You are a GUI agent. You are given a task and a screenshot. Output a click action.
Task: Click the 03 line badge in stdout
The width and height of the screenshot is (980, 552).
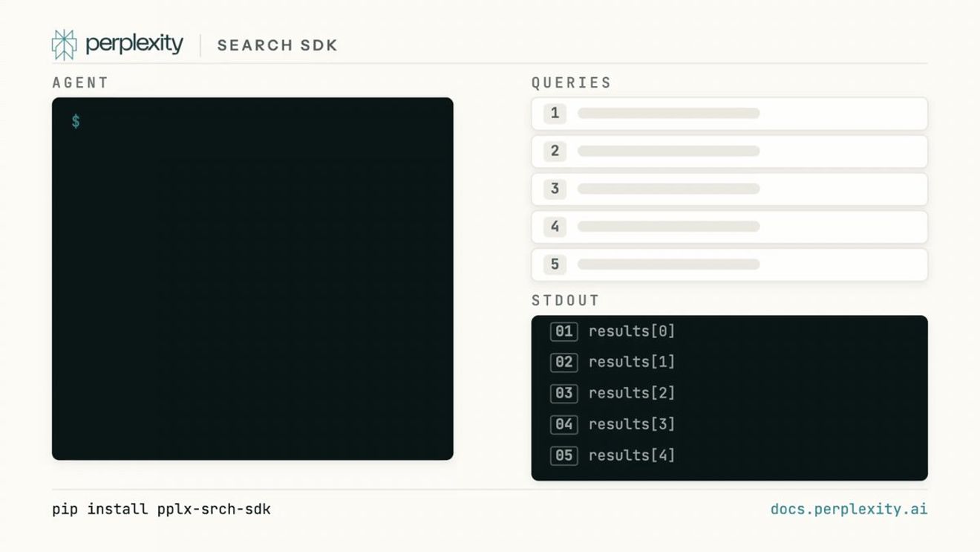click(x=564, y=393)
